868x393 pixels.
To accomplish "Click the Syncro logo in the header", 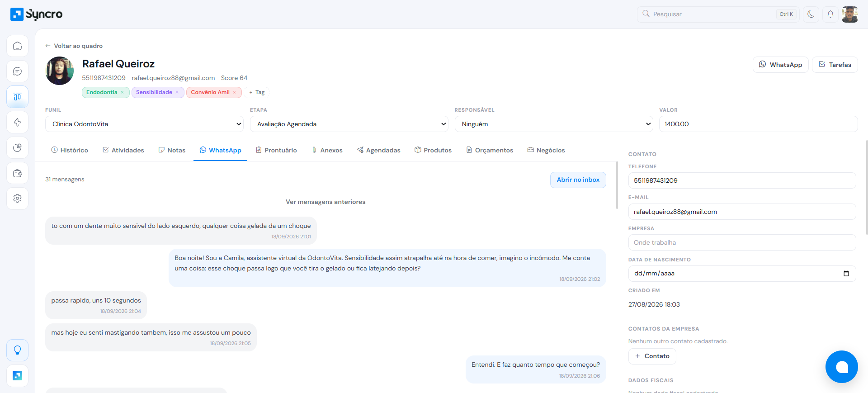I will pyautogui.click(x=36, y=14).
